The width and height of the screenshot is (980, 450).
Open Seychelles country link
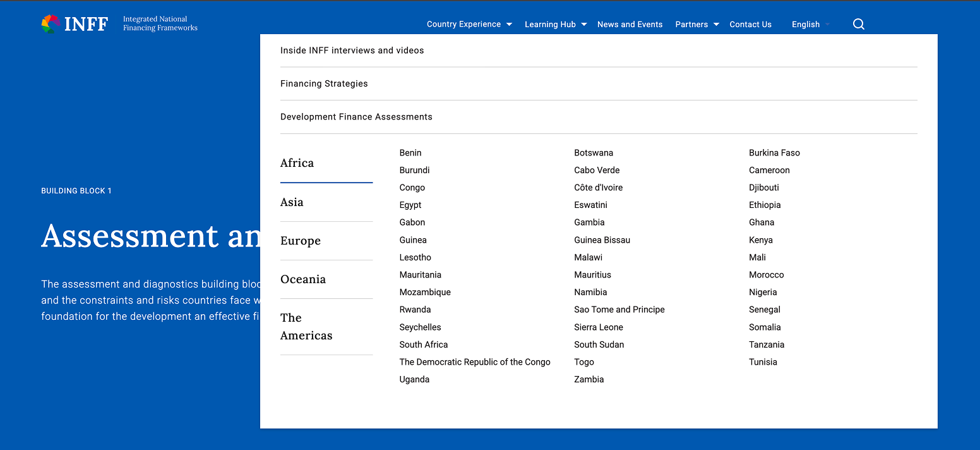[x=420, y=327]
